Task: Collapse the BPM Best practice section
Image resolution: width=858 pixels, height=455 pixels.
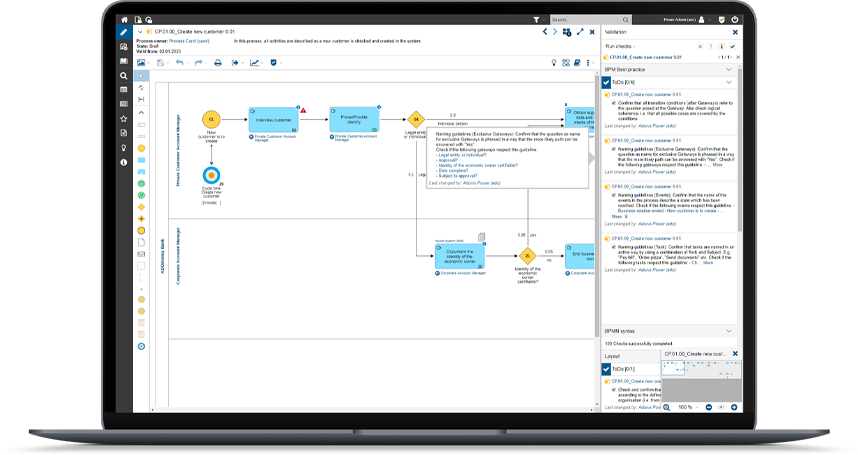Action: (x=729, y=69)
